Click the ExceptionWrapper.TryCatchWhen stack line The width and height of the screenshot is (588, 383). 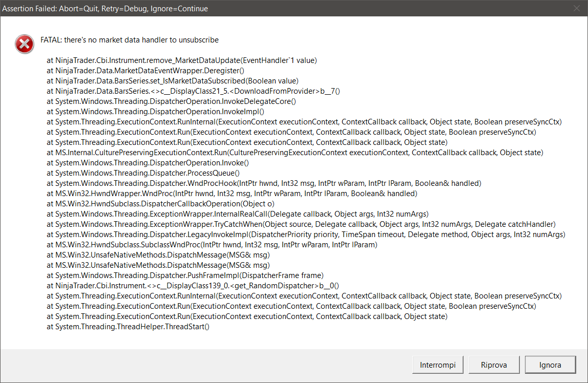coord(301,224)
